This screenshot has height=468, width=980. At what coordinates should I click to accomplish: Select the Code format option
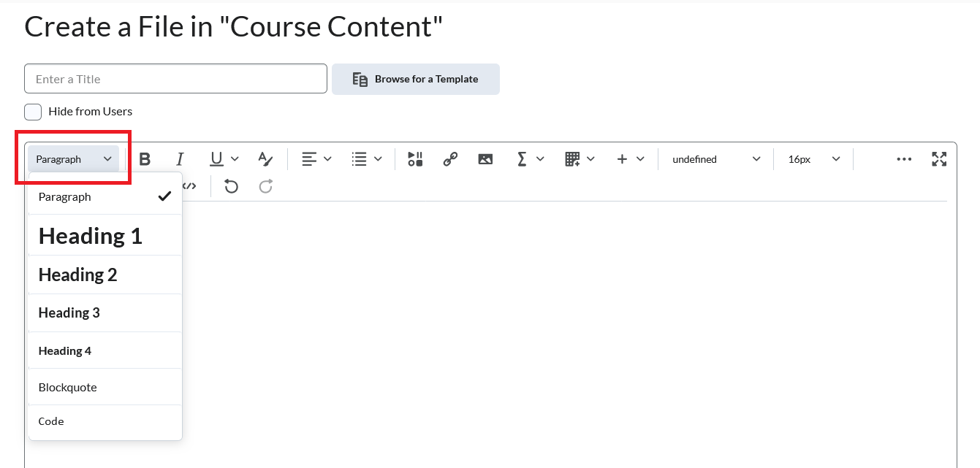tap(51, 421)
